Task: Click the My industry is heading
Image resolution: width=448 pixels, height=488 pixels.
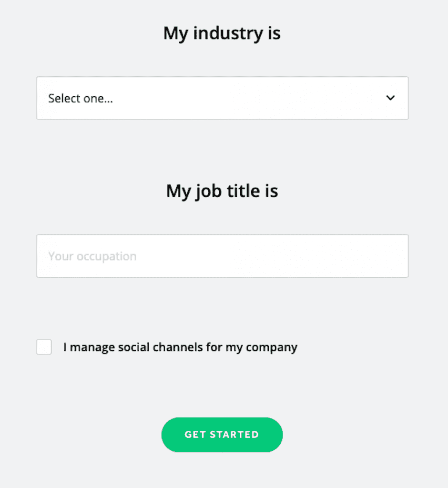Action: [x=222, y=33]
